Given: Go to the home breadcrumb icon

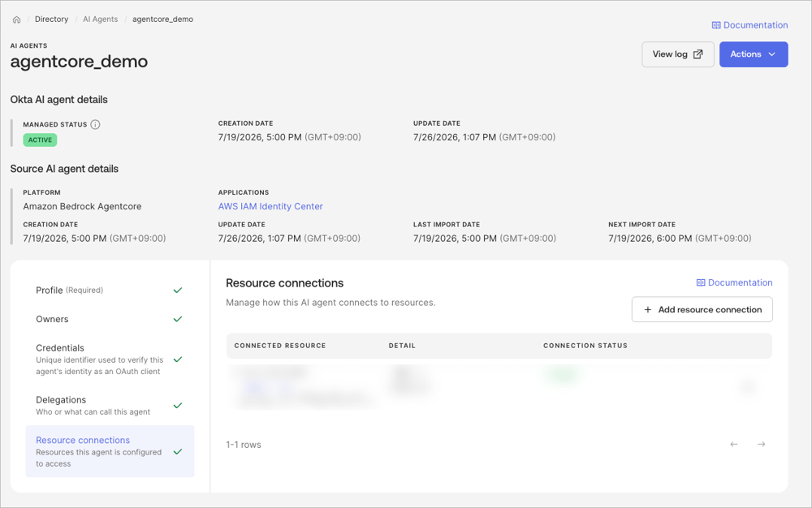Looking at the screenshot, I should click(16, 19).
